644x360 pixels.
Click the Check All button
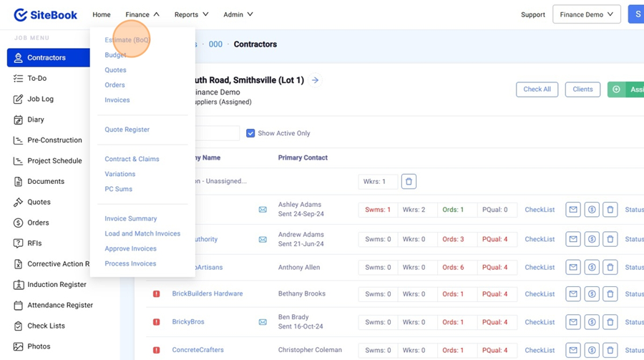[537, 89]
